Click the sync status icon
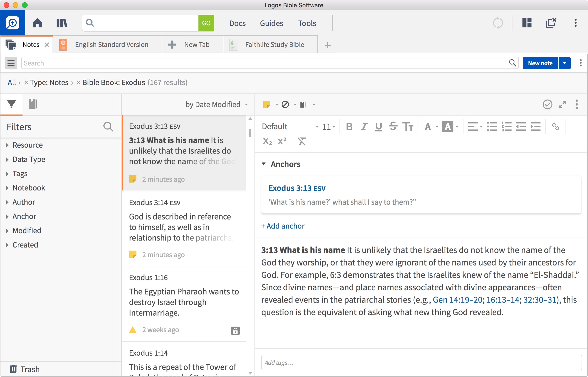Viewport: 588px width, 377px height. click(x=498, y=23)
